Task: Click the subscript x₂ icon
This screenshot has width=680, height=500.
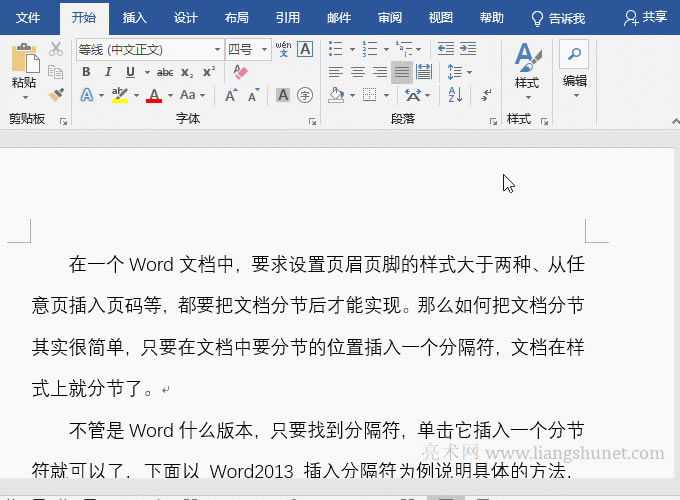Action: point(188,72)
